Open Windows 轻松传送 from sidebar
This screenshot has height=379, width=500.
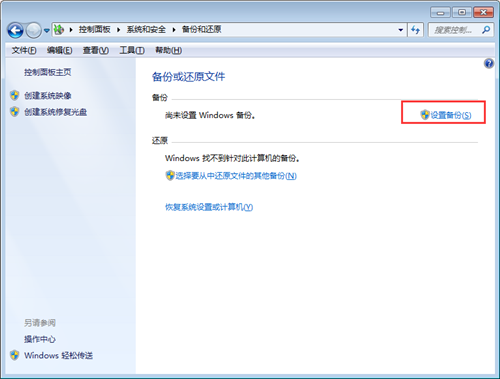(58, 355)
